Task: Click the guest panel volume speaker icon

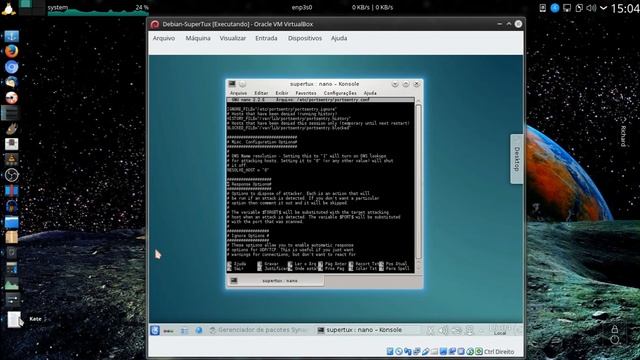Action: [443, 331]
